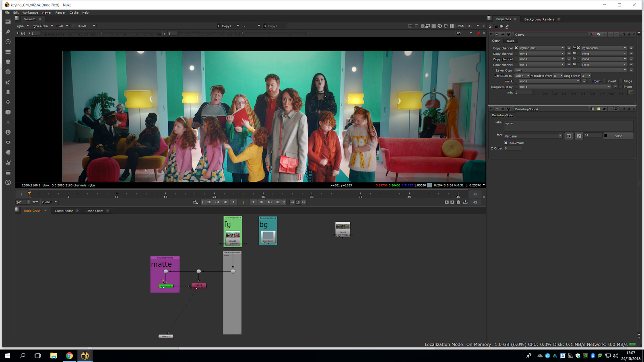Open the Verdana font dropdown
Viewport: 644px width, 362px height.
(x=533, y=136)
